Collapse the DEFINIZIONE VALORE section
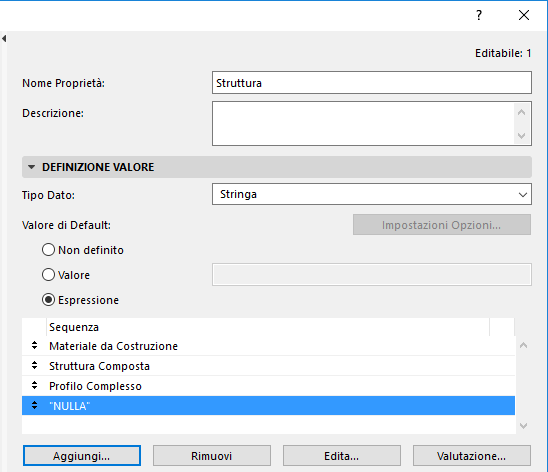This screenshot has height=472, width=548. click(x=31, y=167)
